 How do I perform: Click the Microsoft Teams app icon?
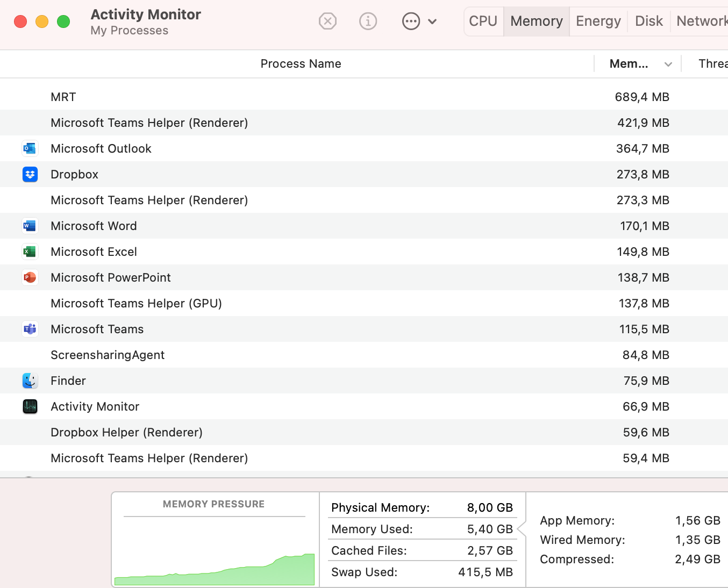click(x=30, y=329)
